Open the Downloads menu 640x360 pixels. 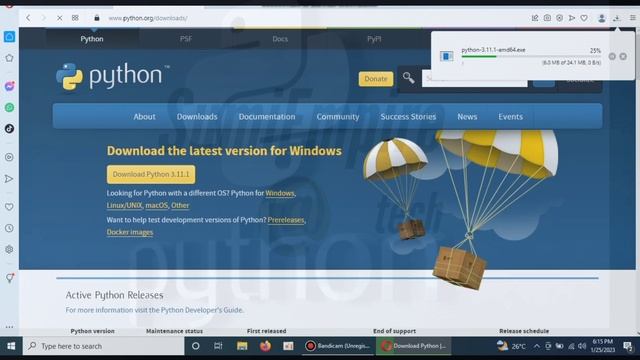197,116
